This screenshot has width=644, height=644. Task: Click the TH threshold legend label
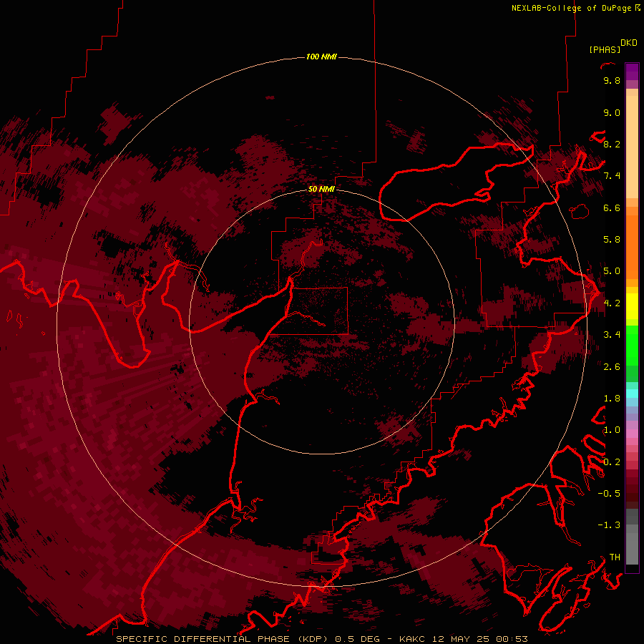[615, 557]
